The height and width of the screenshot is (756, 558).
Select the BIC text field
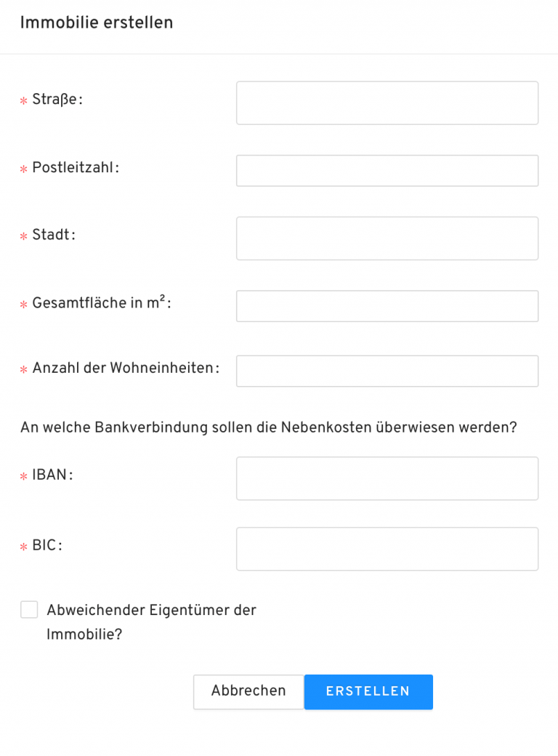click(387, 549)
